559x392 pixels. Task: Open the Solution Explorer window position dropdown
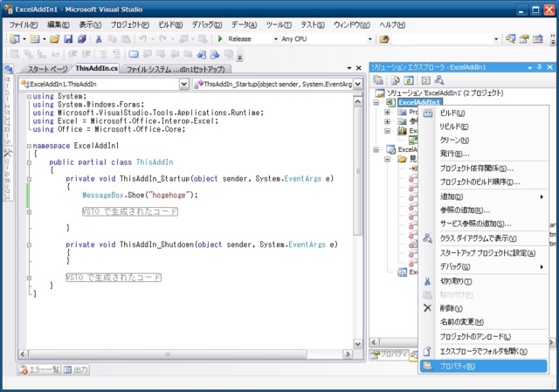click(530, 67)
